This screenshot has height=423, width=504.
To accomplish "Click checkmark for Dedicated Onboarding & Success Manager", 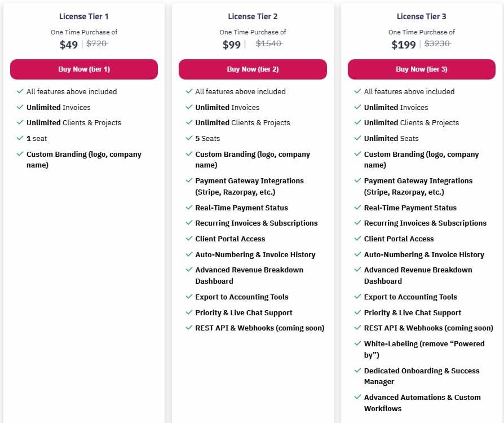I will 358,370.
